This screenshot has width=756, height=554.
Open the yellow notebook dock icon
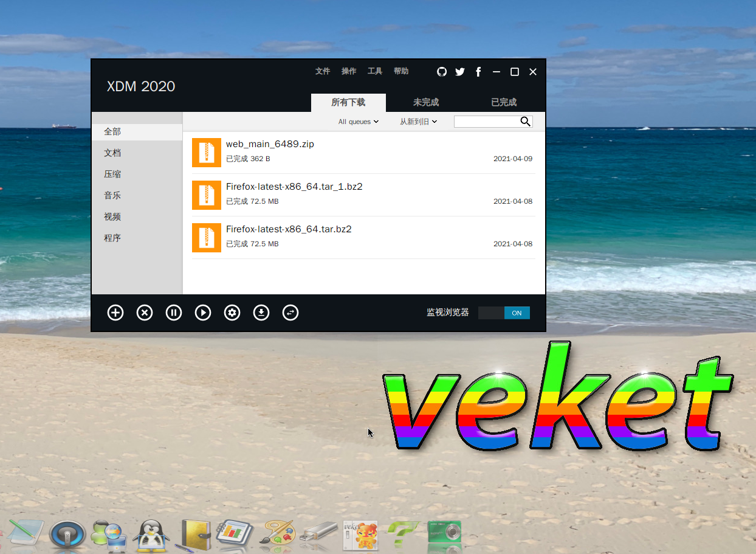pos(193,535)
